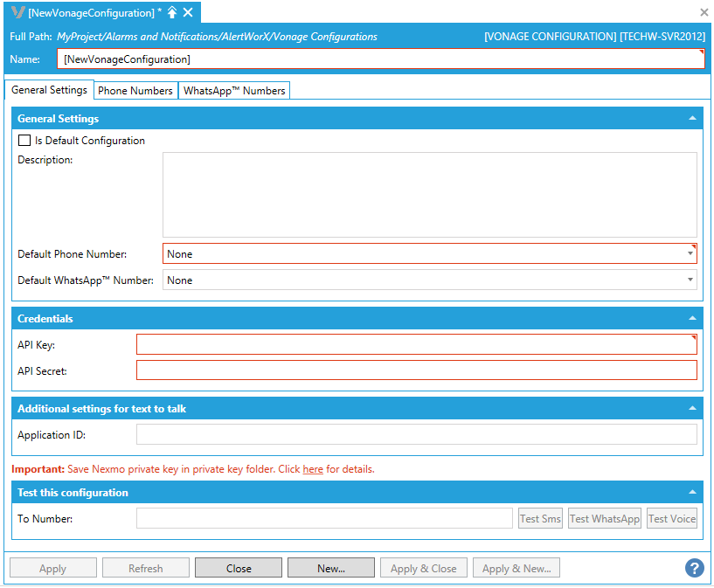Click the Refresh button
The image size is (714, 588).
pos(146,568)
